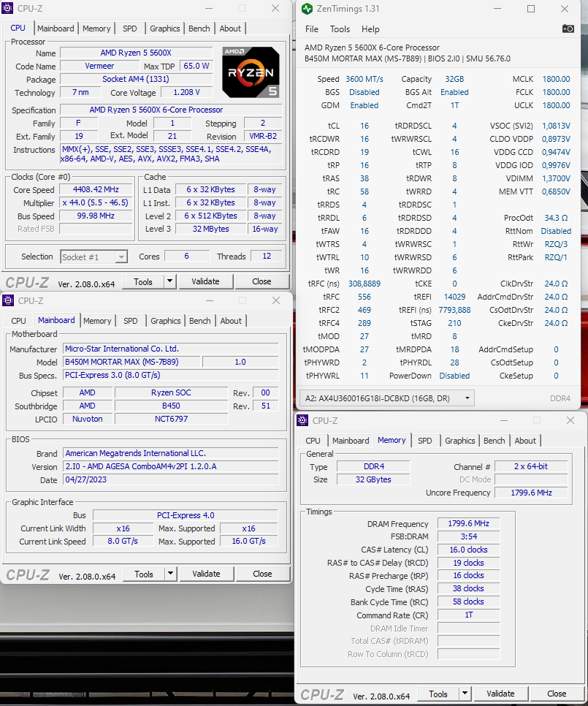Switch to Graphics tab in top CPU-Z window
The image size is (588, 706).
164,29
